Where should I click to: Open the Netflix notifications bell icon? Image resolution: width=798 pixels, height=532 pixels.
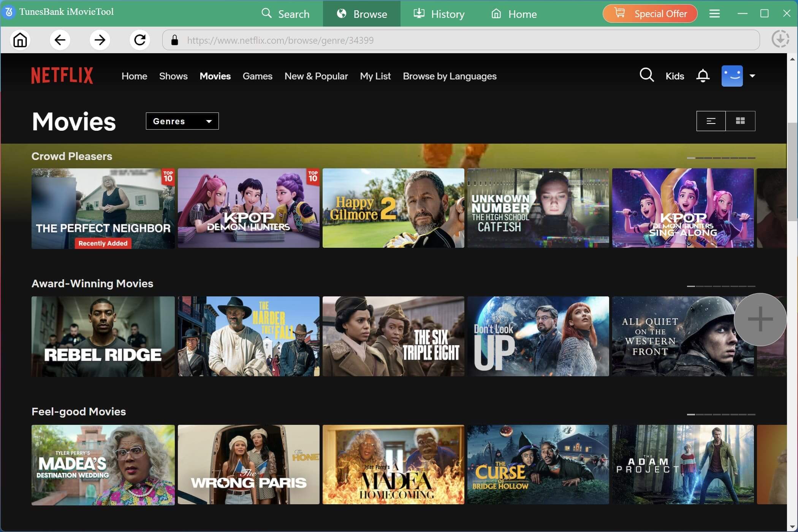coord(703,75)
